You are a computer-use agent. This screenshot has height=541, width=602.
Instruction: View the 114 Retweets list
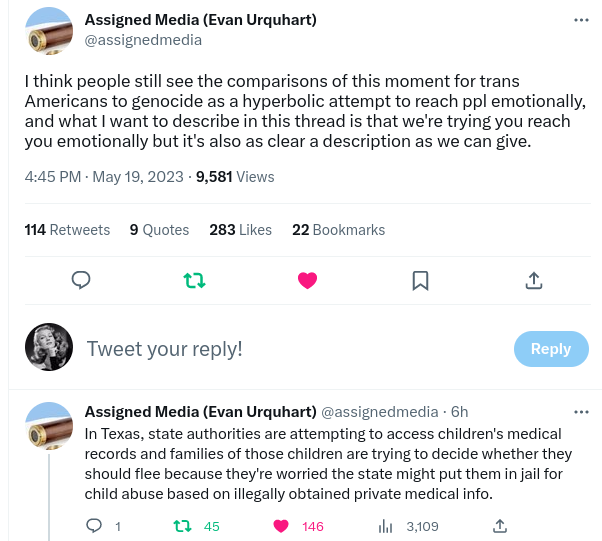pos(67,230)
